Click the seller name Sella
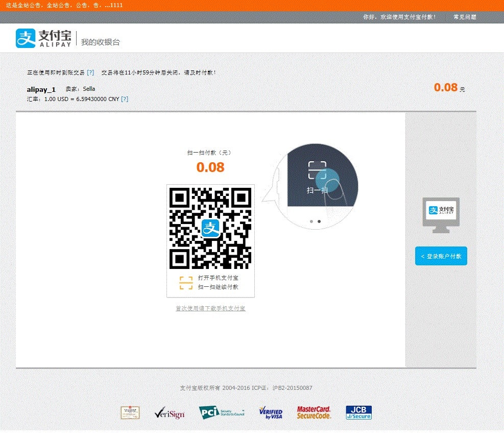 pyautogui.click(x=89, y=89)
